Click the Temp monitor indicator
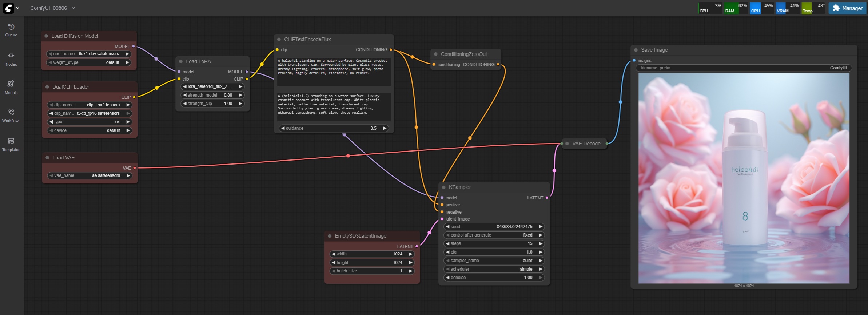This screenshot has width=868, height=315. click(813, 8)
